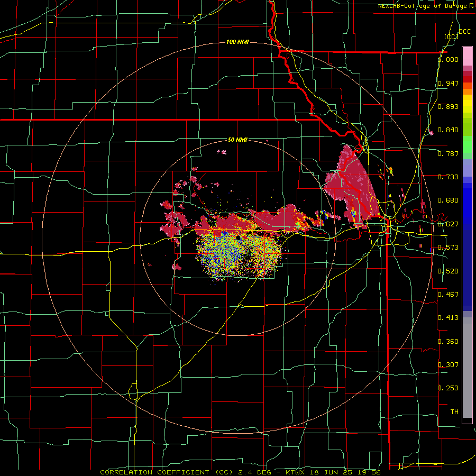476x476 pixels.
Task: Click the DCC product label
Action: [x=465, y=32]
